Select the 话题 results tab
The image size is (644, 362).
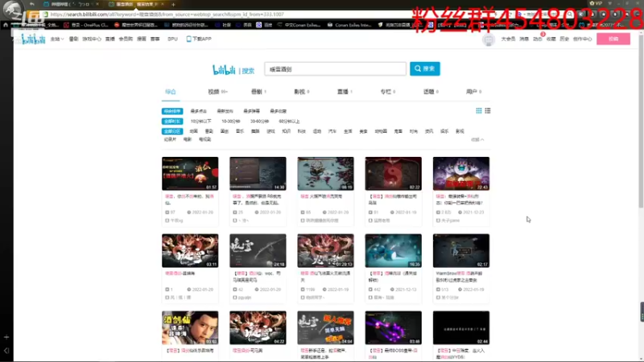[431, 92]
